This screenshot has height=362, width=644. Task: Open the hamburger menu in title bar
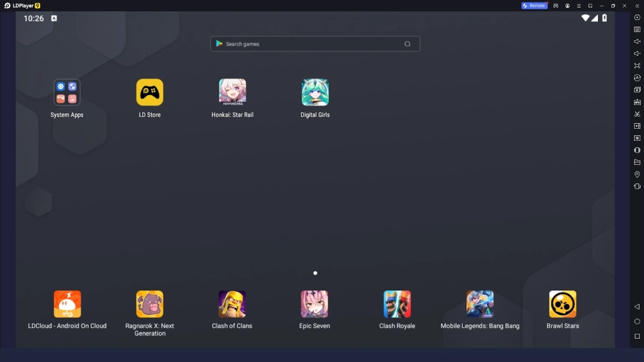point(579,6)
